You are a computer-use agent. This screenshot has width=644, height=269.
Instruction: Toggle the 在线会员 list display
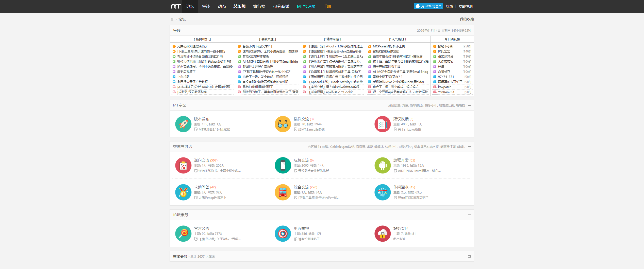(x=469, y=257)
